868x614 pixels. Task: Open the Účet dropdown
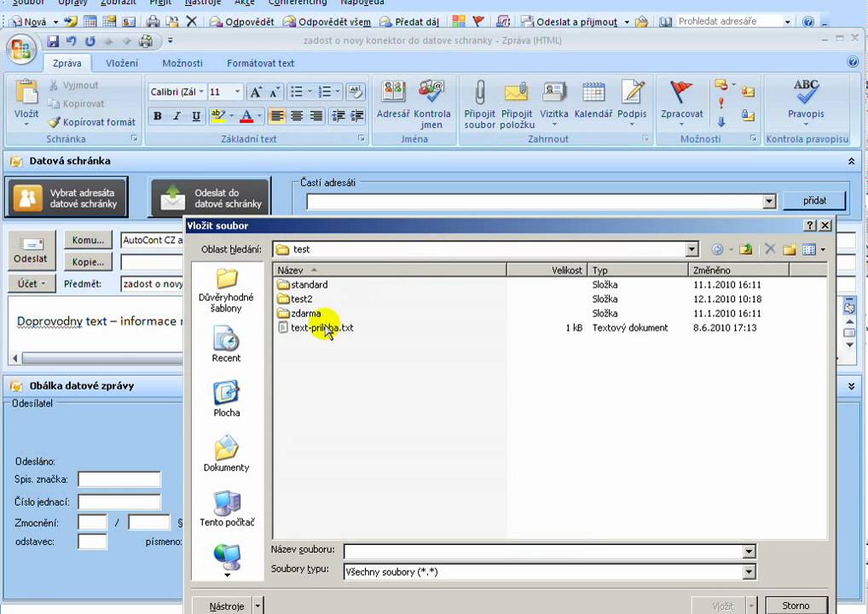click(x=32, y=284)
